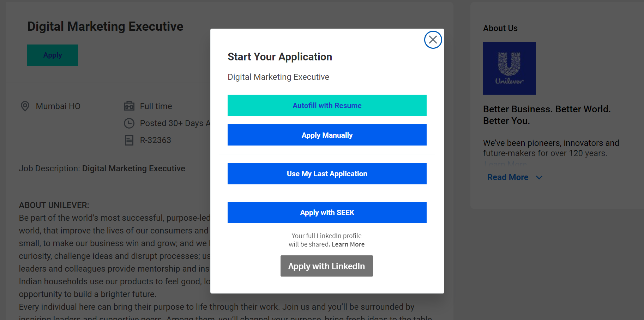Click Apply with LinkedIn button

326,266
